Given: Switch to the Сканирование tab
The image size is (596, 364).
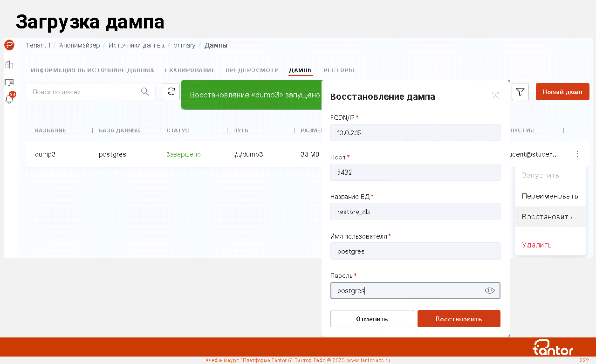Looking at the screenshot, I should pos(190,70).
